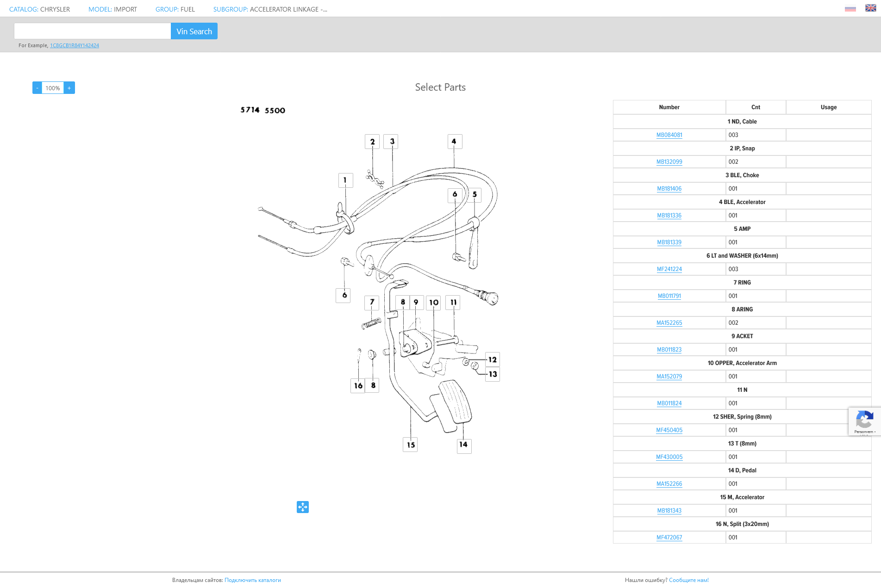Viewport: 881px width, 588px height.
Task: Open the SUBGROUP breadcrumb link
Action: [x=270, y=9]
